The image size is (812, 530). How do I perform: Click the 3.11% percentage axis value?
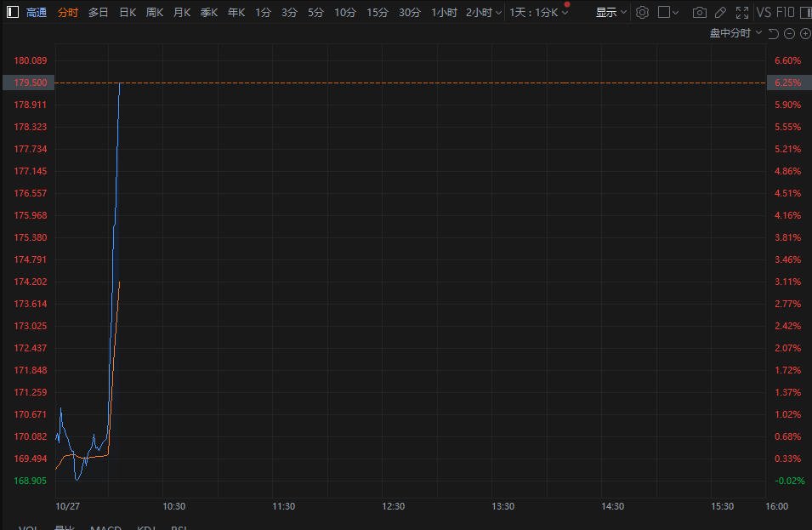787,282
